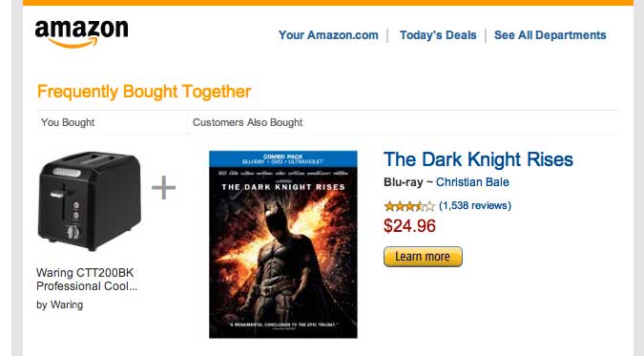Click the Frequently Bought Together heading
The width and height of the screenshot is (644, 356).
pyautogui.click(x=144, y=92)
